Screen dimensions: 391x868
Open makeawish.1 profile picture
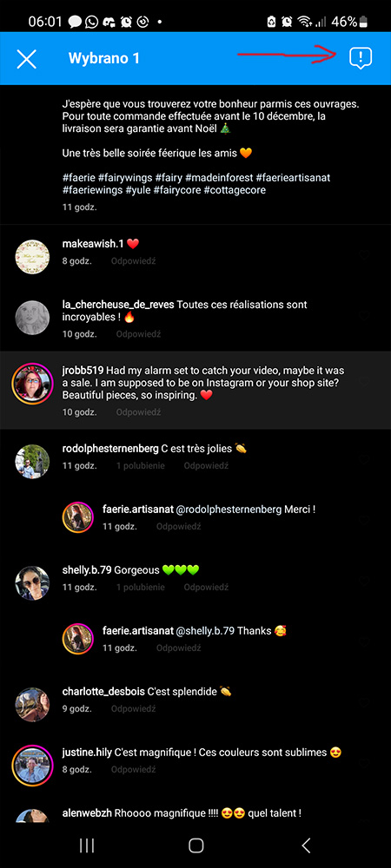(32, 257)
